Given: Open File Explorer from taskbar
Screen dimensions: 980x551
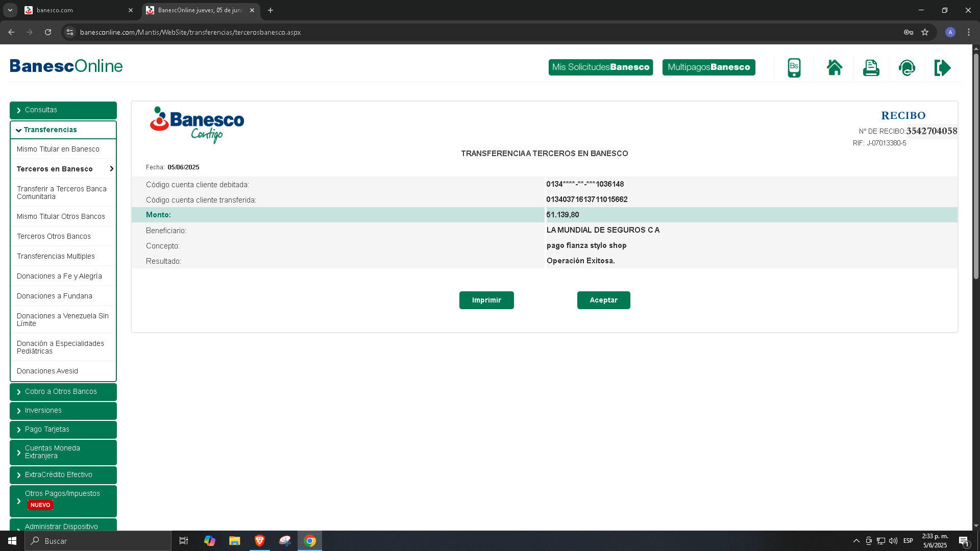Looking at the screenshot, I should pos(234,541).
